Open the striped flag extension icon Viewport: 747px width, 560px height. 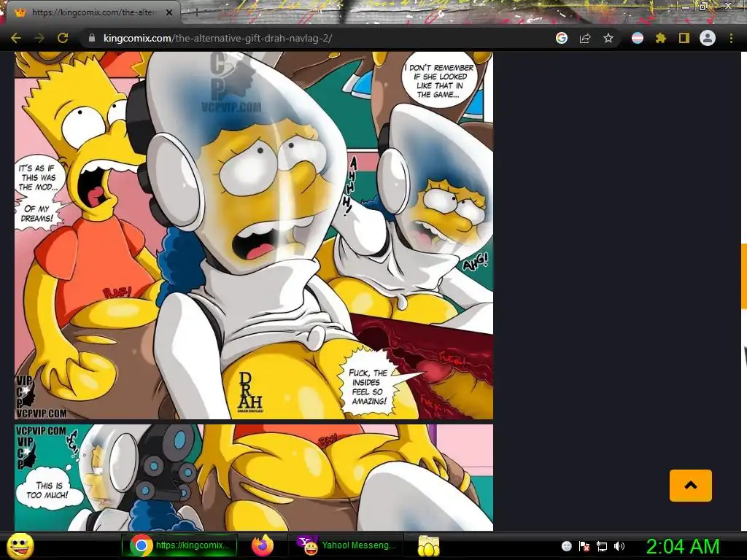(x=638, y=38)
